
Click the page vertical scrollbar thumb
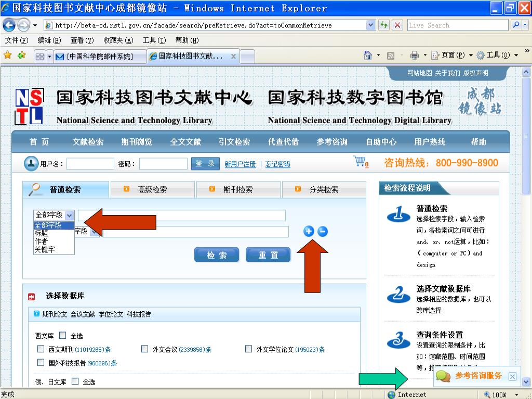pos(526,136)
